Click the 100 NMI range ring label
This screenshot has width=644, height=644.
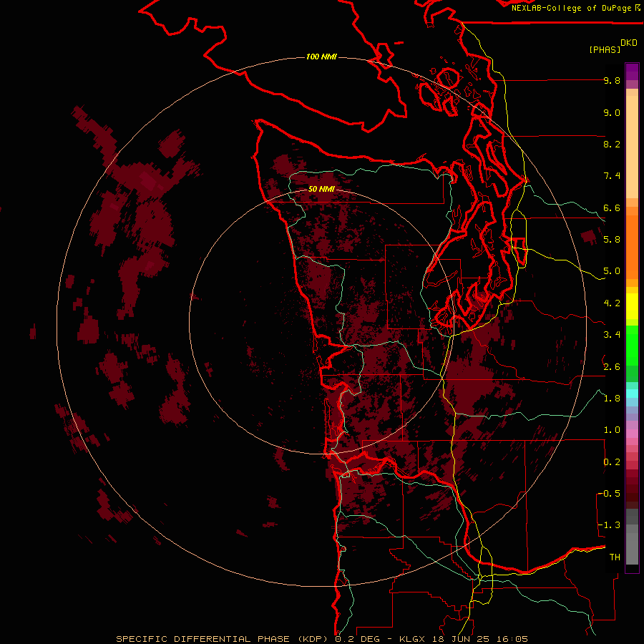(321, 57)
